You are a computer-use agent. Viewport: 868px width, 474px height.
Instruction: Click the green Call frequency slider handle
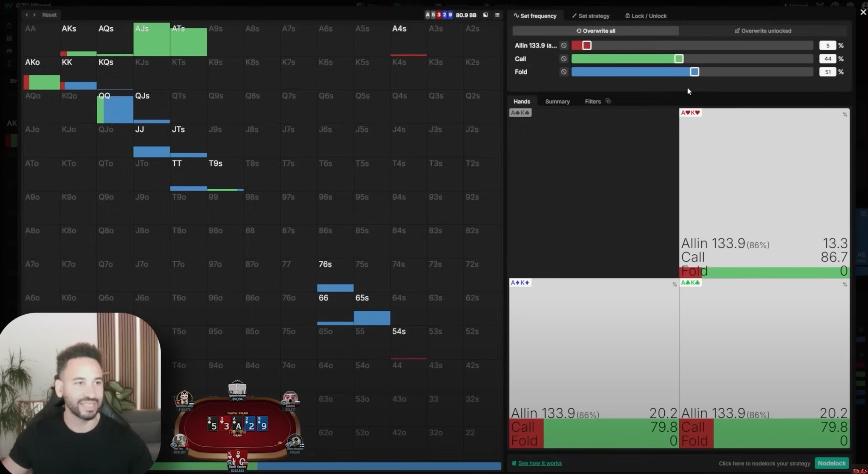pyautogui.click(x=679, y=59)
